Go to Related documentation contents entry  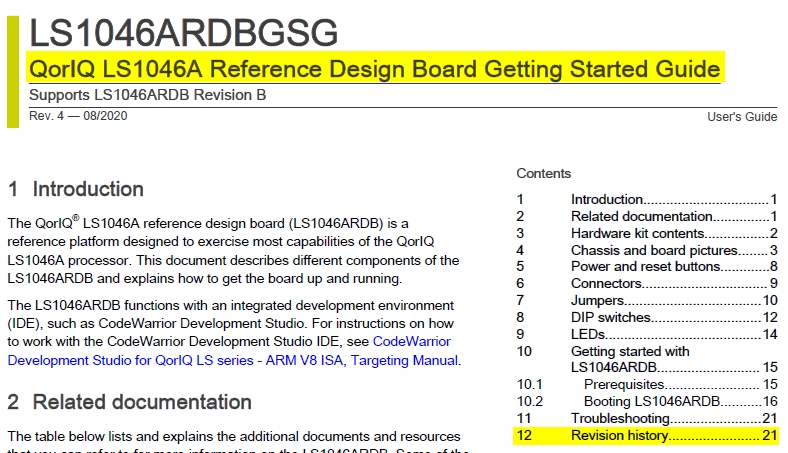click(x=647, y=217)
